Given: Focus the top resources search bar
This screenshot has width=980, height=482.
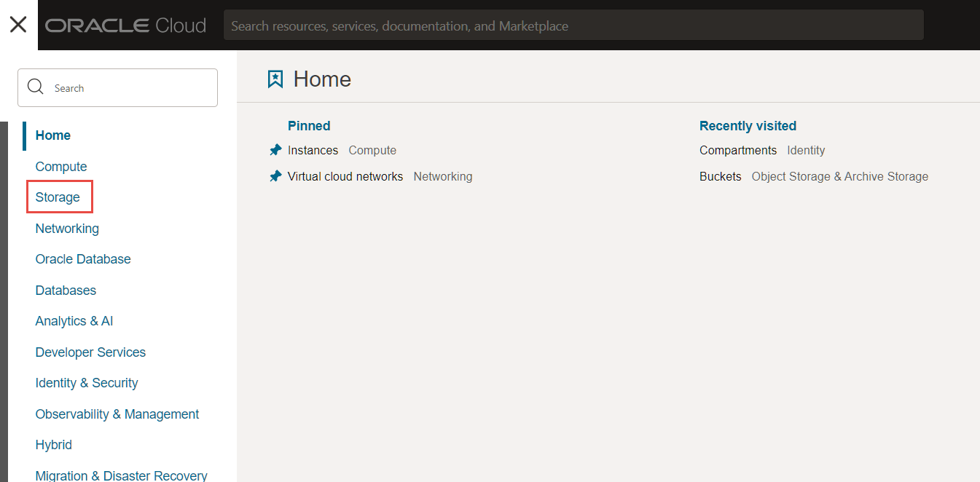Looking at the screenshot, I should tap(573, 25).
